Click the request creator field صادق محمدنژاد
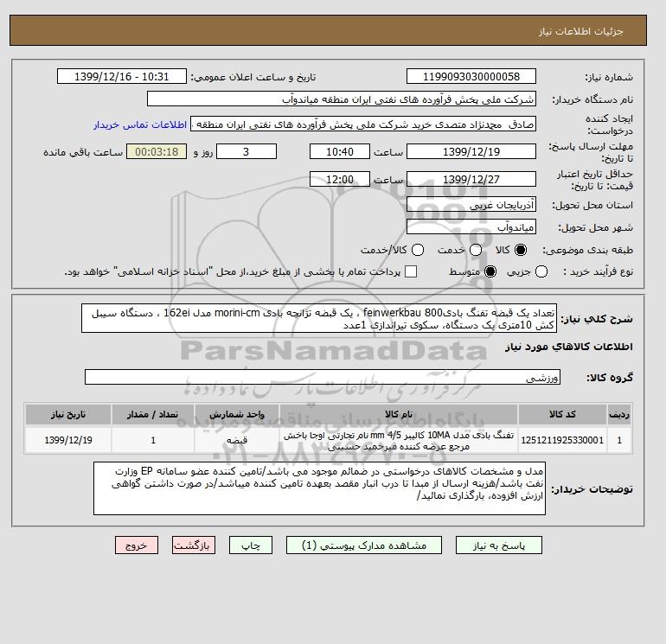Image resolution: width=666 pixels, height=644 pixels. point(363,124)
